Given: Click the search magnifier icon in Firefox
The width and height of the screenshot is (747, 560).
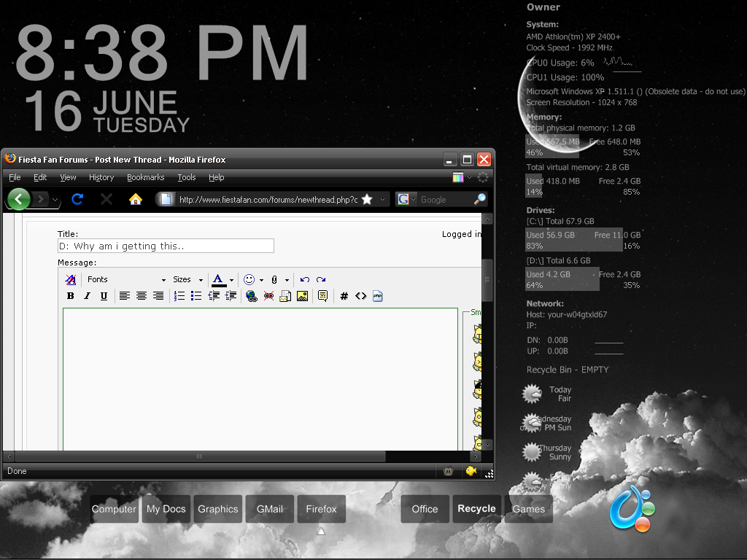Looking at the screenshot, I should (480, 200).
